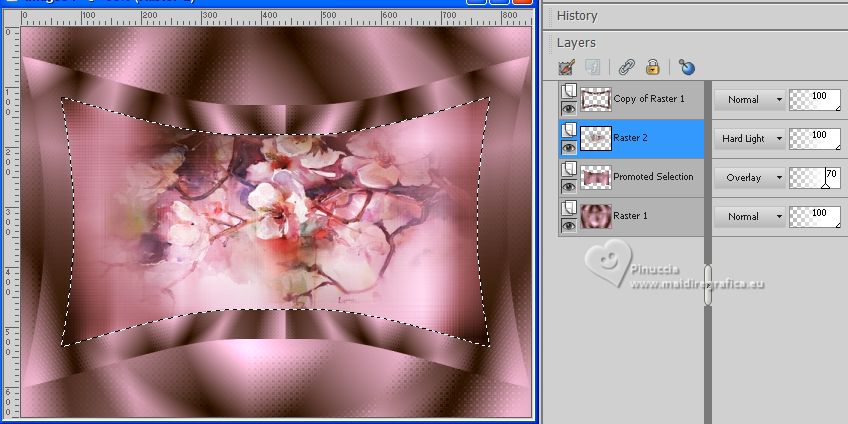The width and height of the screenshot is (848, 424).
Task: Select the Raster 2 layer name
Action: pos(630,138)
